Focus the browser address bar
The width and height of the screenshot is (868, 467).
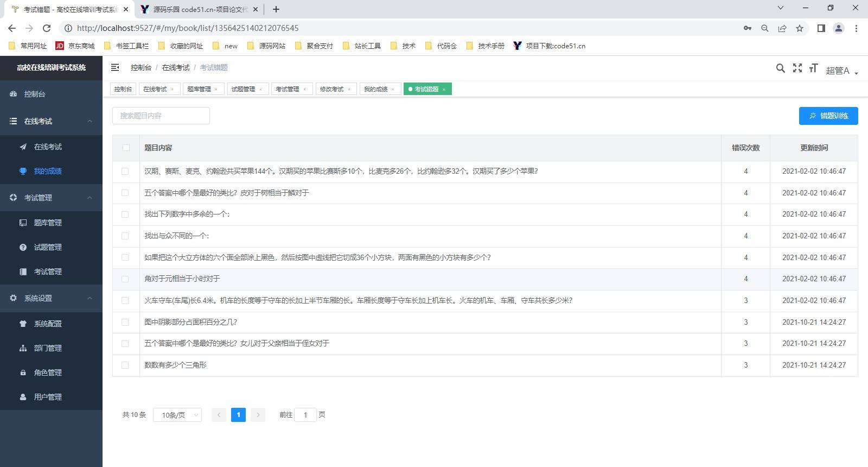click(x=401, y=28)
